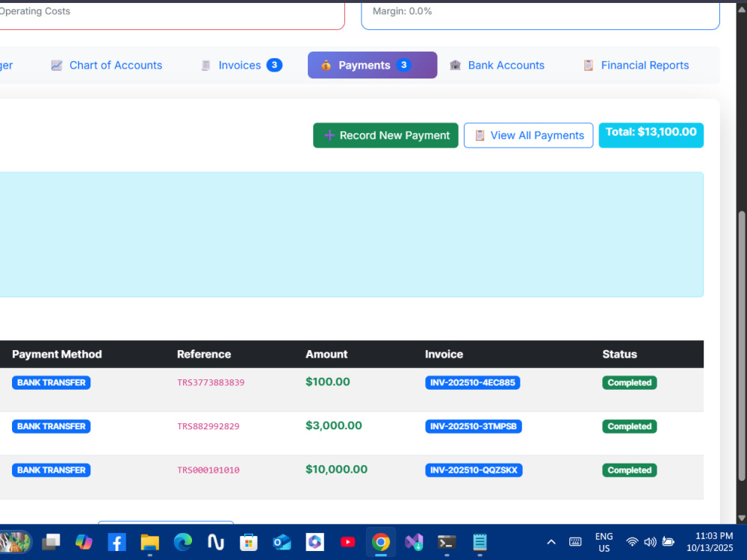Select the Payments tab
This screenshot has width=747, height=560.
click(372, 65)
